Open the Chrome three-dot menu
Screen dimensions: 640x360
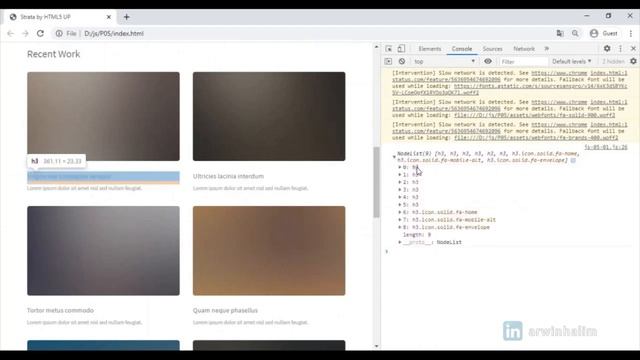[631, 33]
